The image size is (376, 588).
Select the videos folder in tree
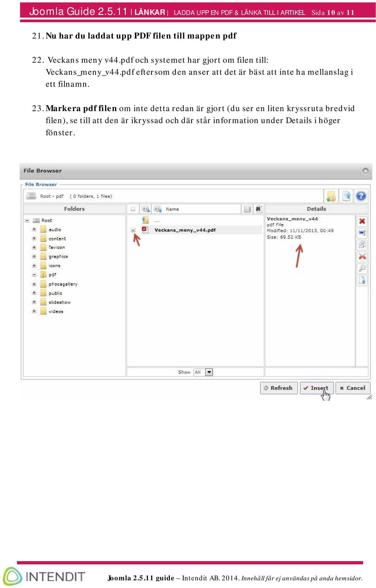[56, 311]
